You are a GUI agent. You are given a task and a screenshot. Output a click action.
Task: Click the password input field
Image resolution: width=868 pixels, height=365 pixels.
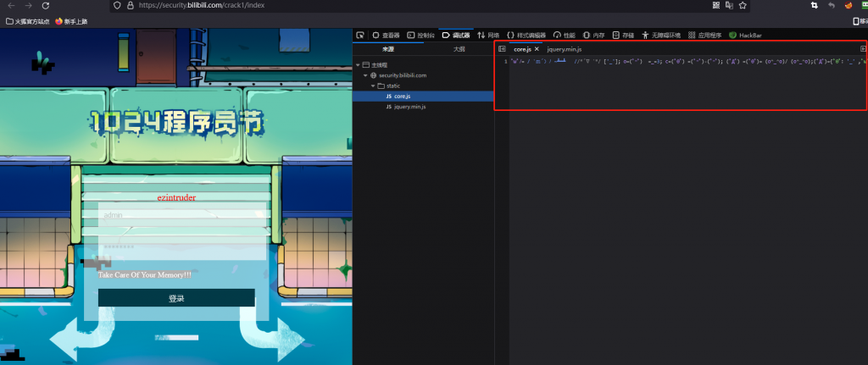183,247
